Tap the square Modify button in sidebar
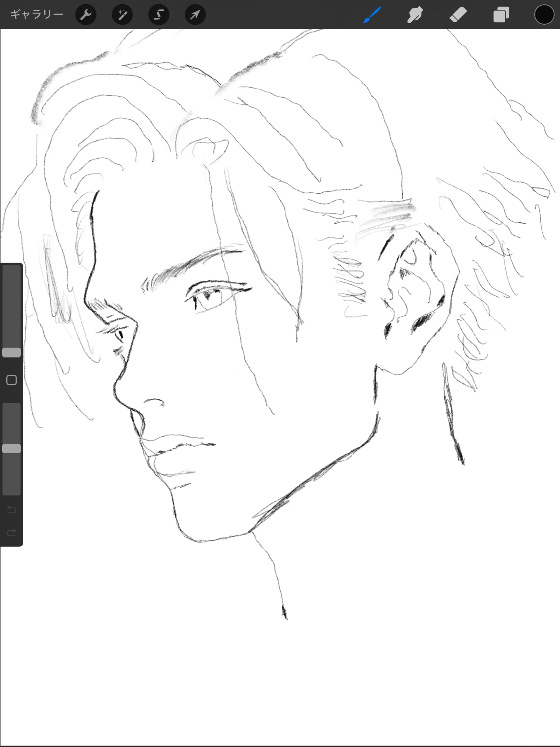This screenshot has width=560, height=747. coord(11,380)
